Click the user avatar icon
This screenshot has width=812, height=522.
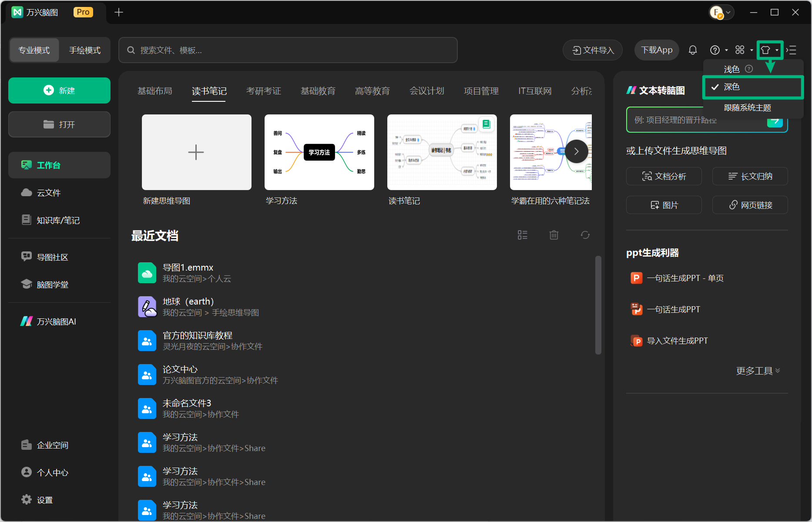[716, 12]
